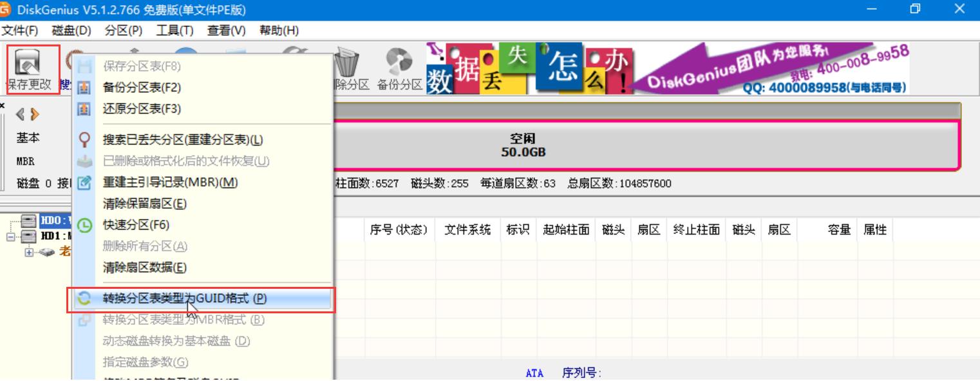Select the DiskGenius logo in the title bar

tap(7, 10)
